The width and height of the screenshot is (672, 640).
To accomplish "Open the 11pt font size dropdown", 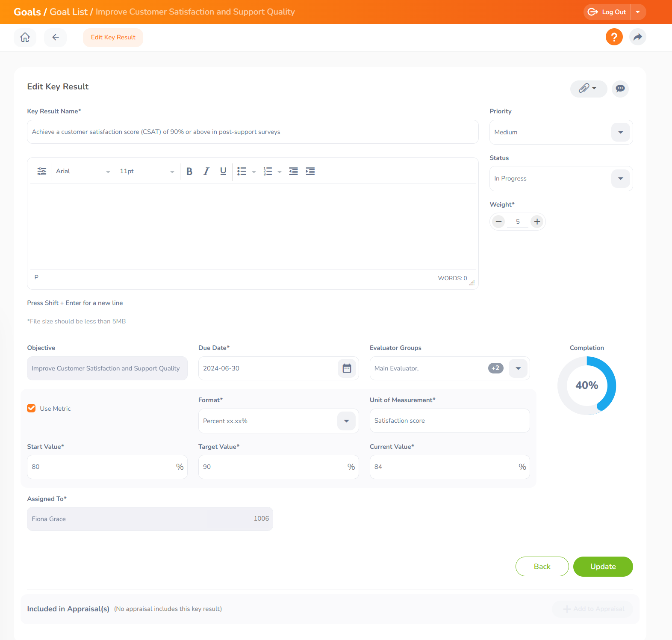I will [x=147, y=171].
